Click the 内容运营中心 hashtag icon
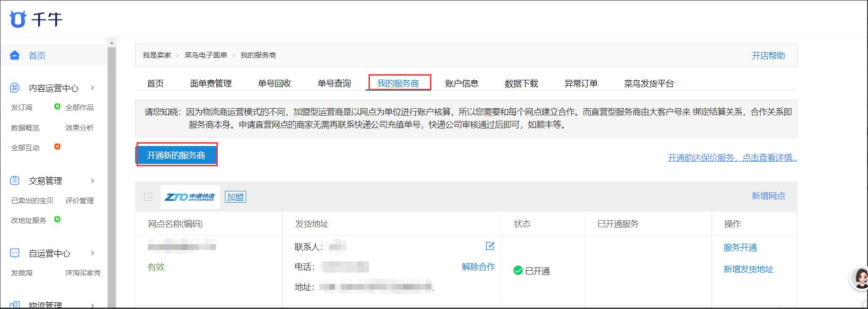 click(x=15, y=88)
